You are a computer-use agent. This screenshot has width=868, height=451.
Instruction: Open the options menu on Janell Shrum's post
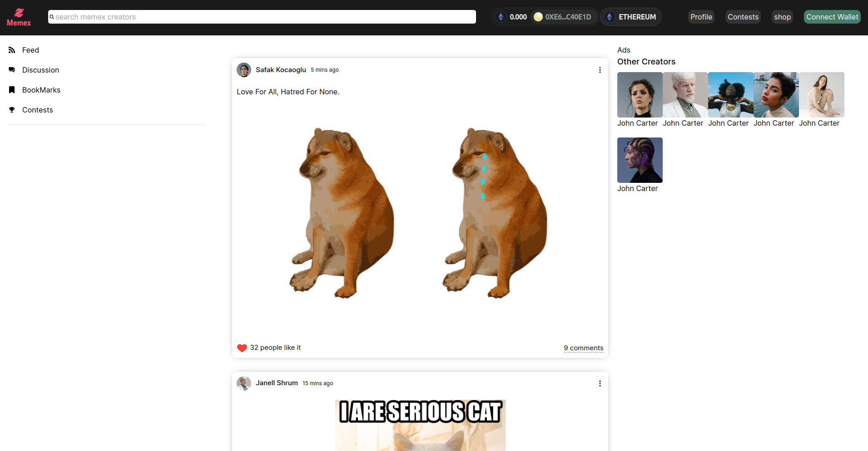click(600, 383)
